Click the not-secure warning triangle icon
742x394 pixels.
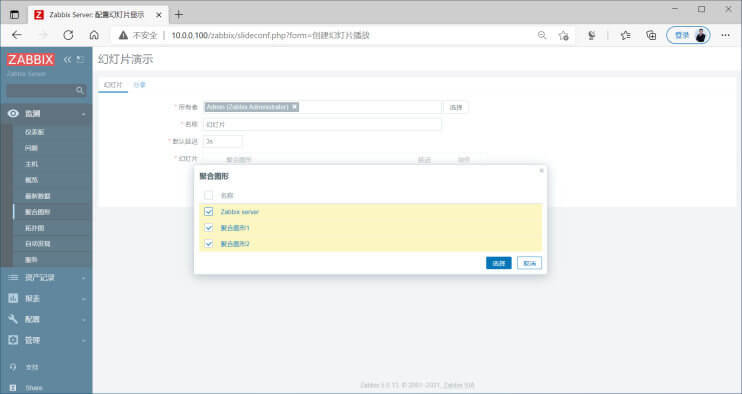124,35
